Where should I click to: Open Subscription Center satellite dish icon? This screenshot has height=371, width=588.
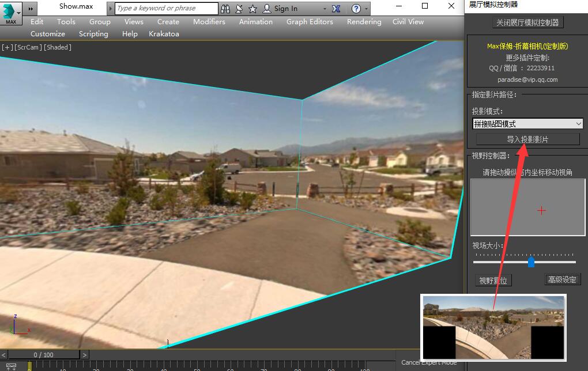[x=239, y=9]
